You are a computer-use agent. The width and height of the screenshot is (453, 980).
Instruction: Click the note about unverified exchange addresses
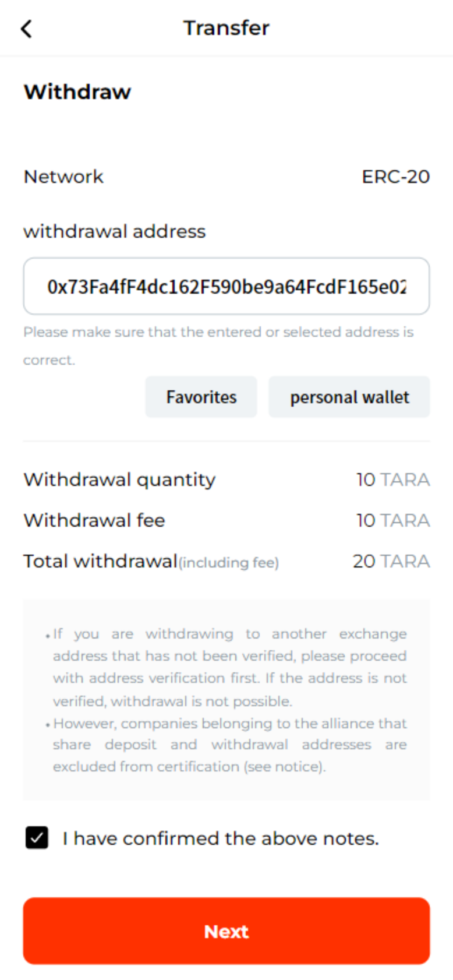(229, 667)
